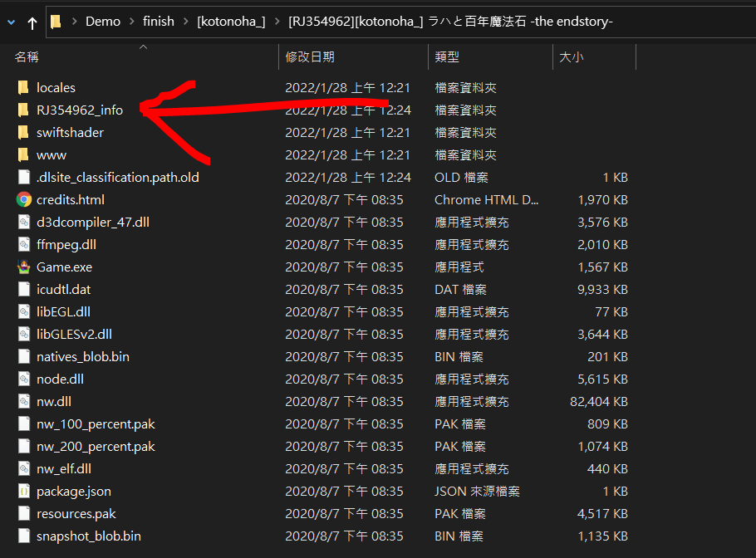Click the icudtl.dat file name

64,289
